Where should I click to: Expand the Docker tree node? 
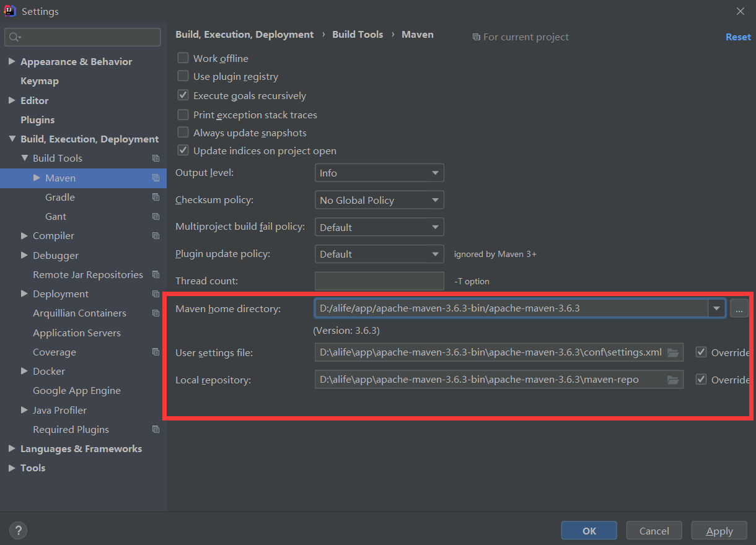pyautogui.click(x=24, y=372)
